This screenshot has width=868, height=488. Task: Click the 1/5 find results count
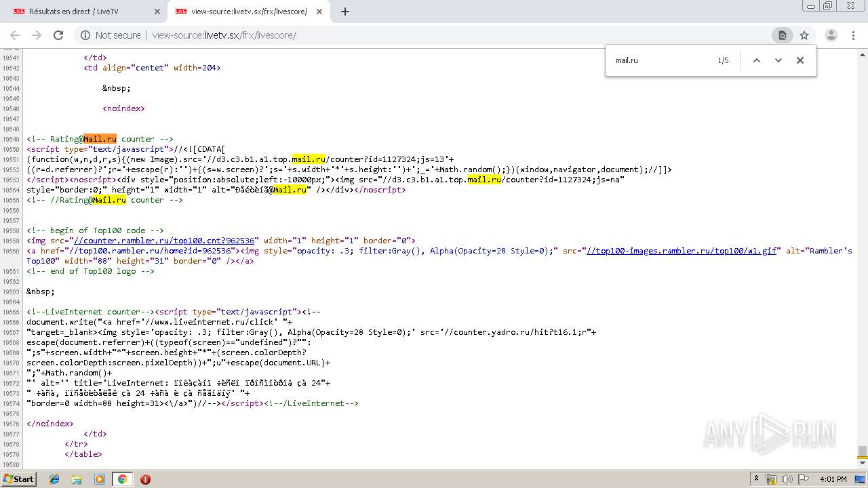pyautogui.click(x=723, y=60)
